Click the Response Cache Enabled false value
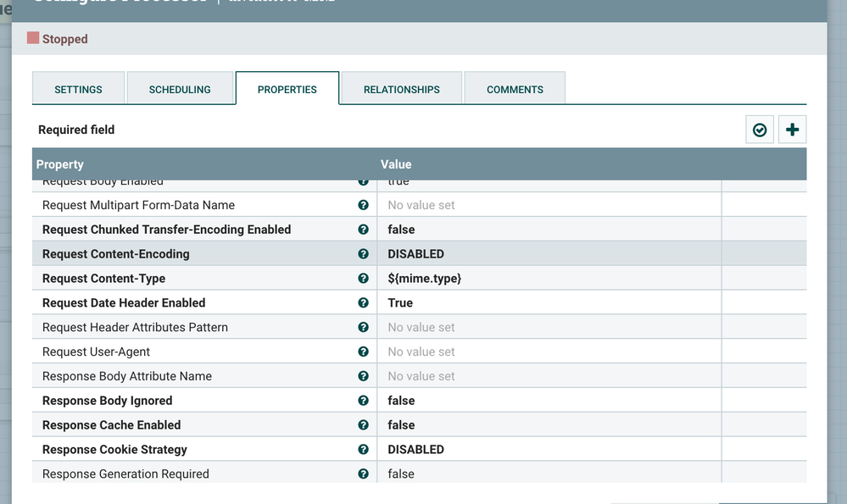This screenshot has height=504, width=847. click(x=549, y=424)
